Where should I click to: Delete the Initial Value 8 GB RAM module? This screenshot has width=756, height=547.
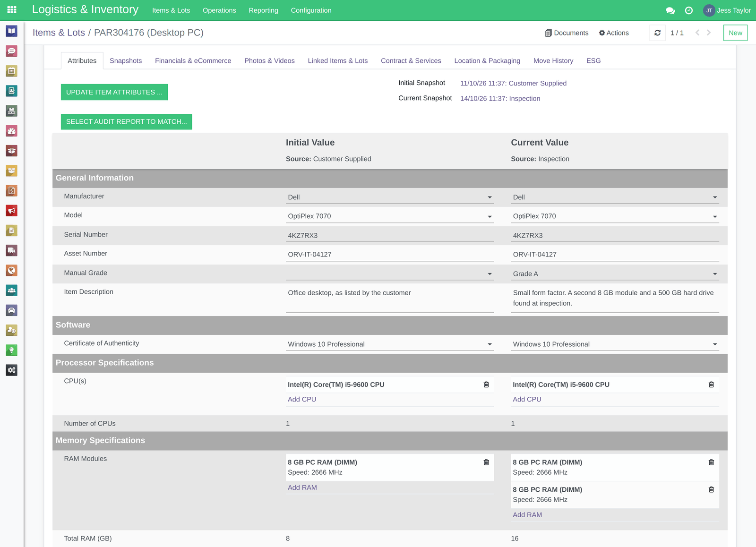[486, 462]
